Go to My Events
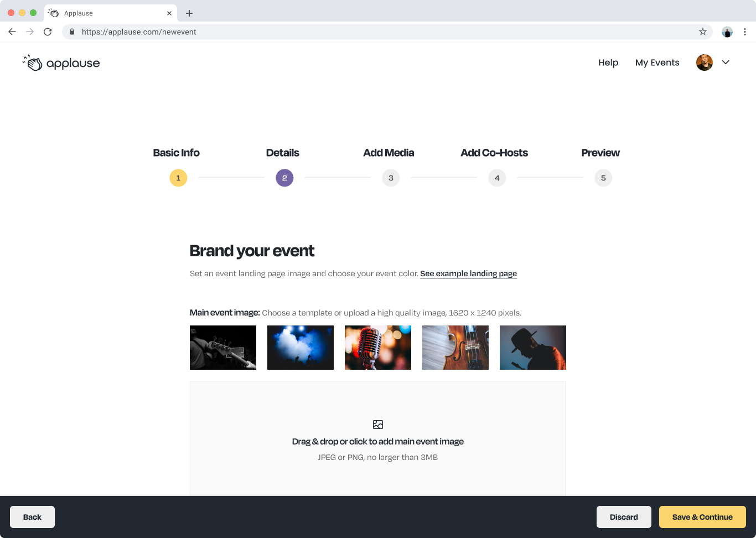The width and height of the screenshot is (756, 538). pyautogui.click(x=657, y=63)
